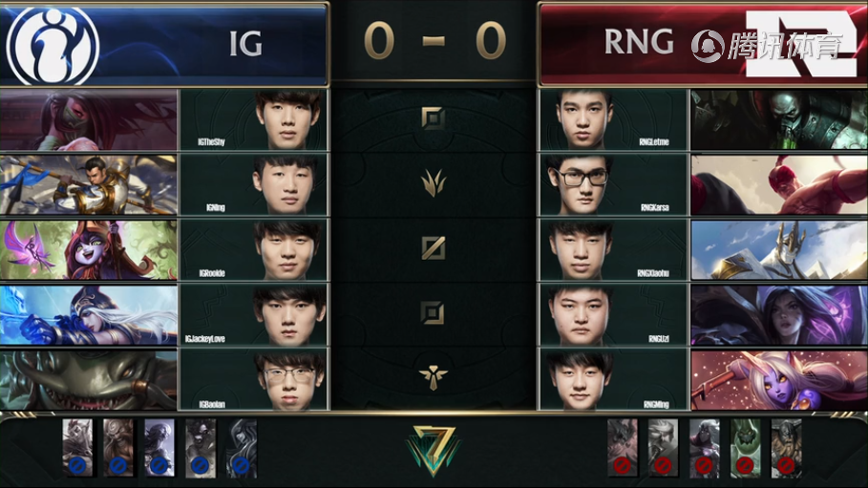
Task: Click the jungle role icon
Action: coord(433,183)
